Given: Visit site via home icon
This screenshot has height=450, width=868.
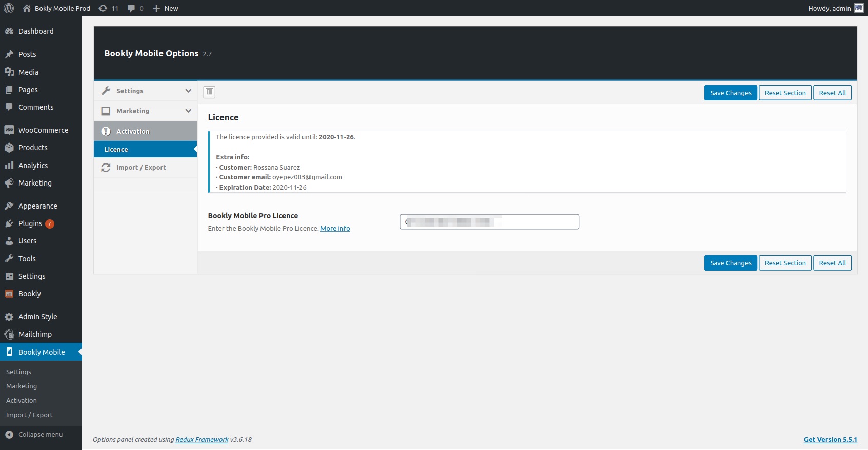Looking at the screenshot, I should pos(27,8).
